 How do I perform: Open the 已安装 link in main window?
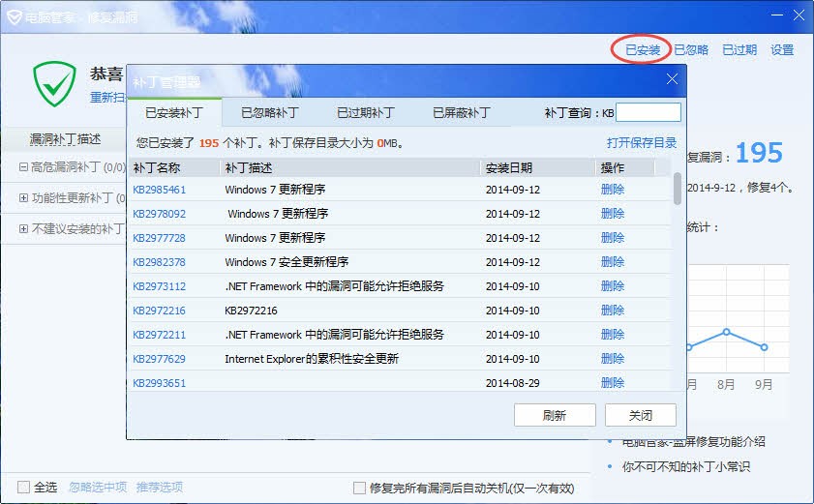click(x=643, y=50)
